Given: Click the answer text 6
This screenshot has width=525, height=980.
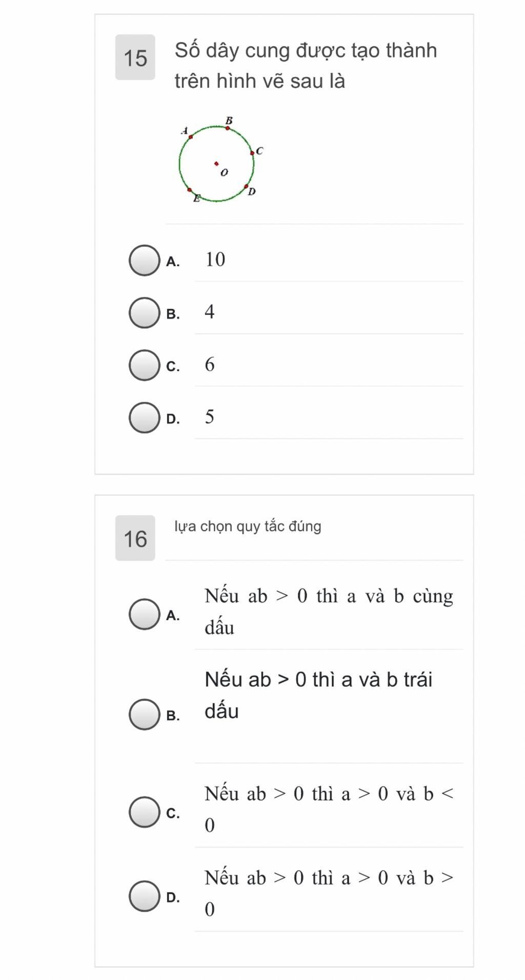Looking at the screenshot, I should tap(210, 364).
